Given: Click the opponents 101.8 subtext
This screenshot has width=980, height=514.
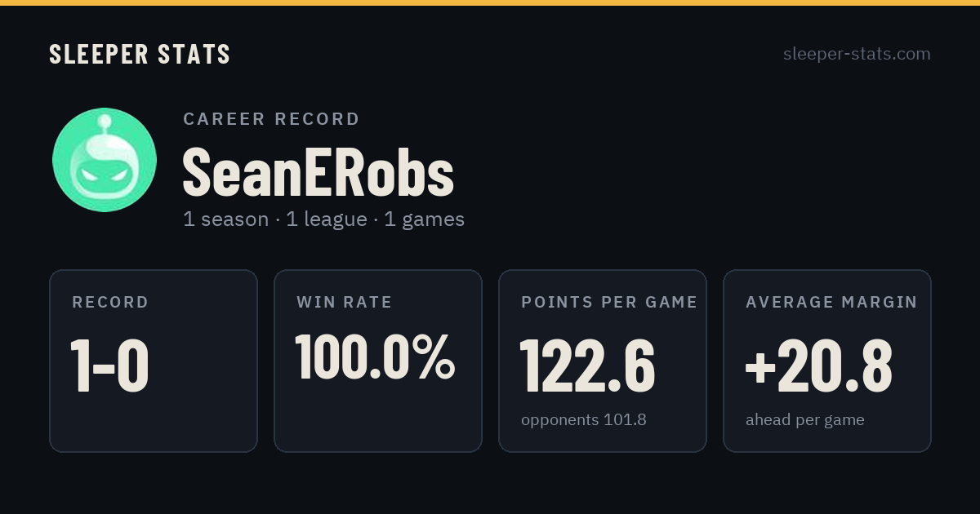Looking at the screenshot, I should pos(584,420).
